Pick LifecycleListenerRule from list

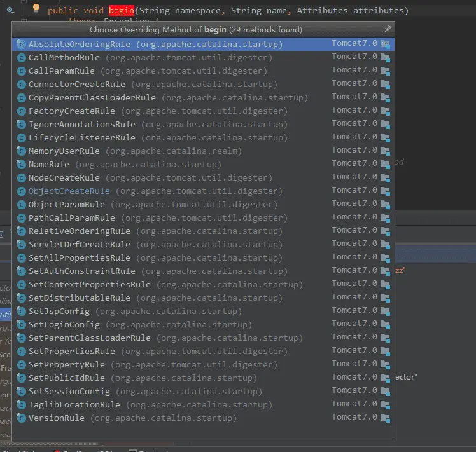[x=203, y=137]
